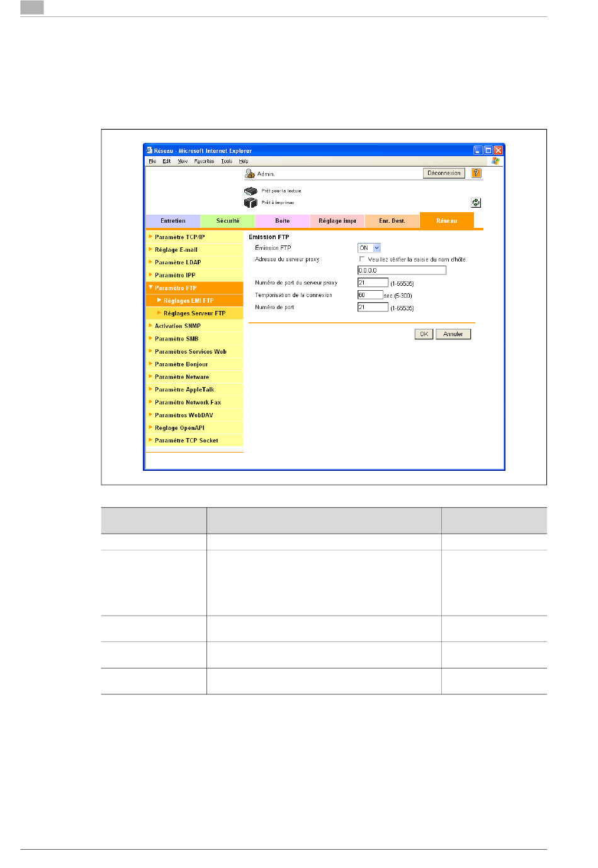Screen dimensions: 598x868
Task: Check the hostname entry verification checkbox
Action: tap(362, 259)
